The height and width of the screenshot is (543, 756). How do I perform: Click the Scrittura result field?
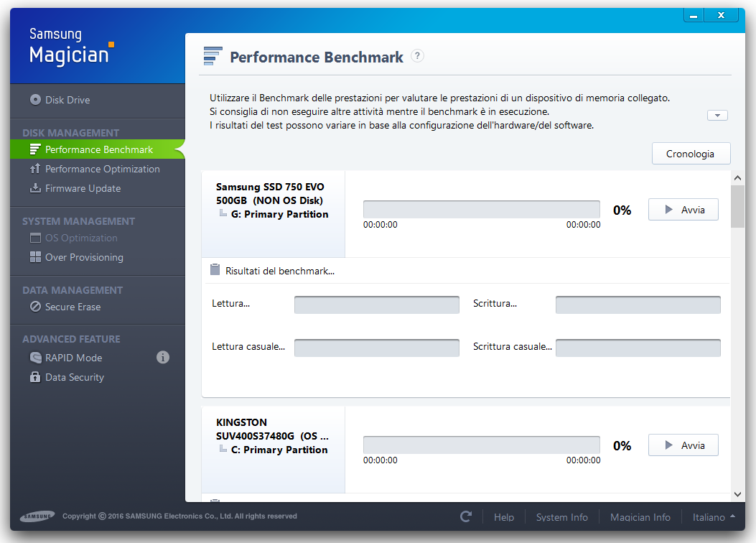[x=638, y=305]
